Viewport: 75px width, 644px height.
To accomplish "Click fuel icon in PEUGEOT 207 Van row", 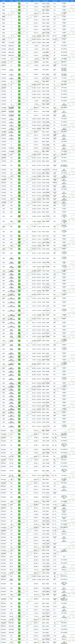I will pos(19,475).
